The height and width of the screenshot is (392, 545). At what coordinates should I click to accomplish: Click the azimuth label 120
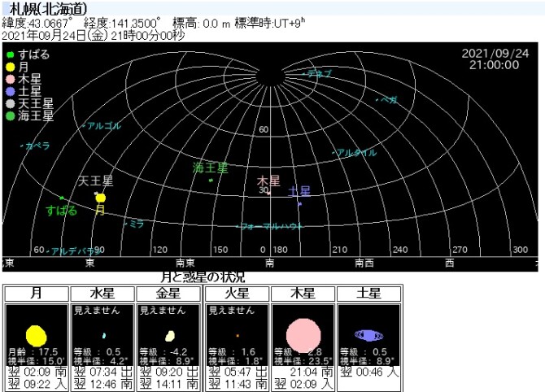click(x=160, y=250)
